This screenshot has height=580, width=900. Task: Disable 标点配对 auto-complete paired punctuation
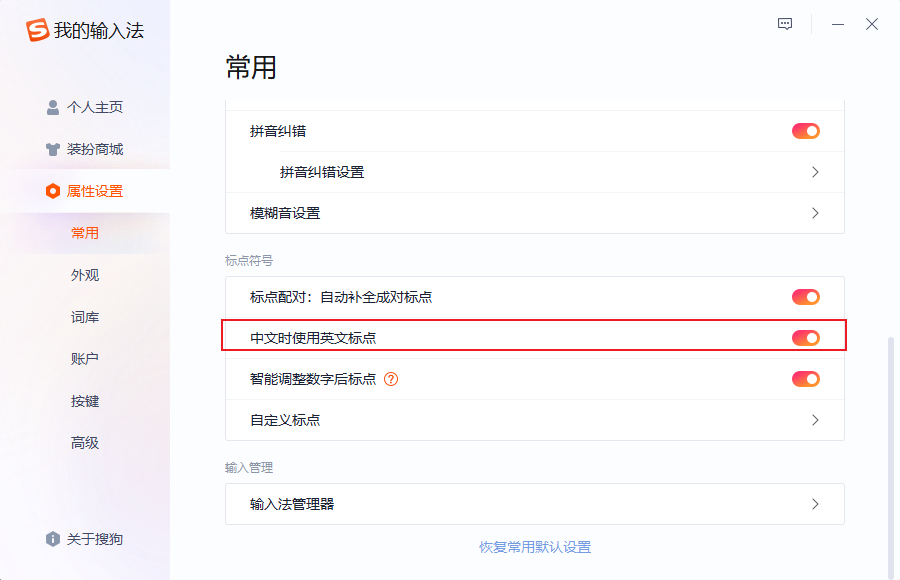tap(806, 297)
